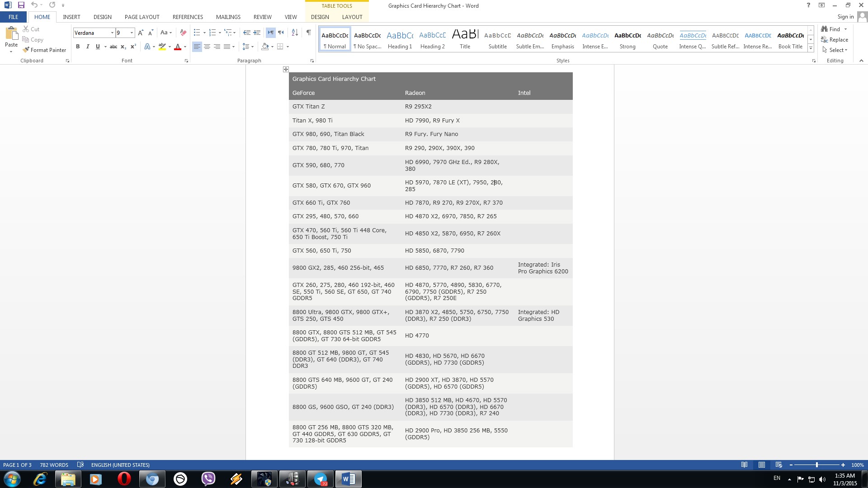Collapse the ribbon arrow
The width and height of the screenshot is (868, 488).
coord(861,61)
